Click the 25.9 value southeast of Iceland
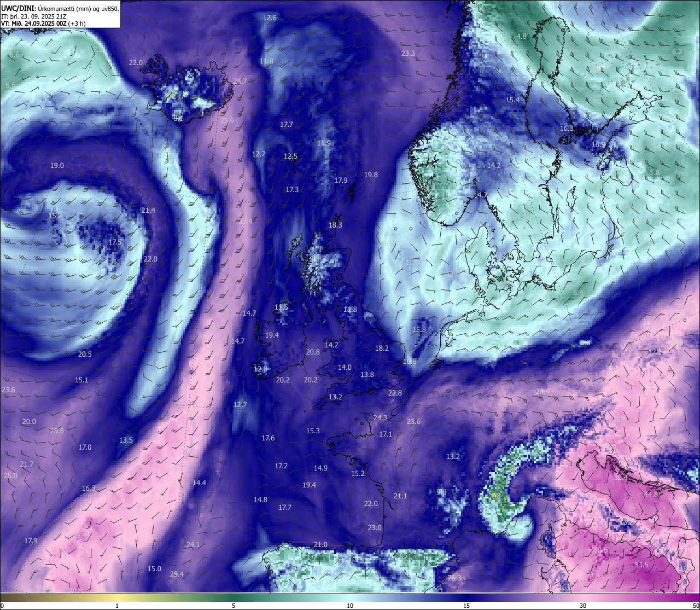 click(227, 120)
